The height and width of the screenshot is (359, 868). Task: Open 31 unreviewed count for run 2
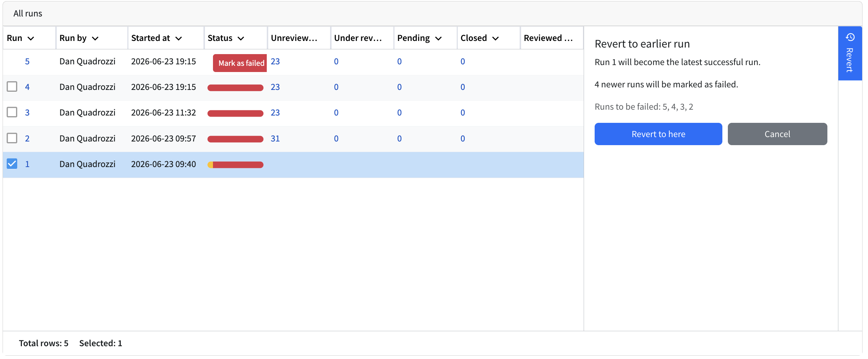[275, 139]
